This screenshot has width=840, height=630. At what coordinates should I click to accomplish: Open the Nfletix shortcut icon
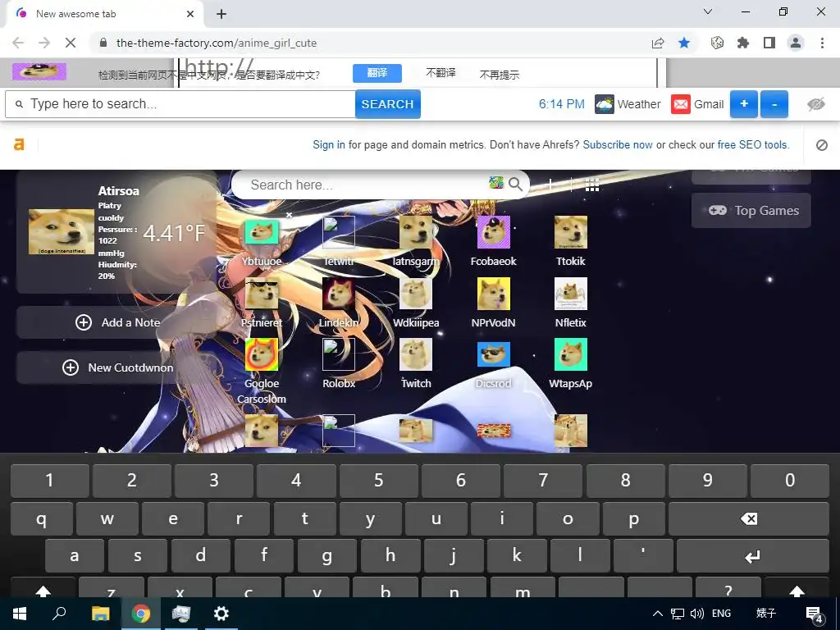pyautogui.click(x=571, y=294)
